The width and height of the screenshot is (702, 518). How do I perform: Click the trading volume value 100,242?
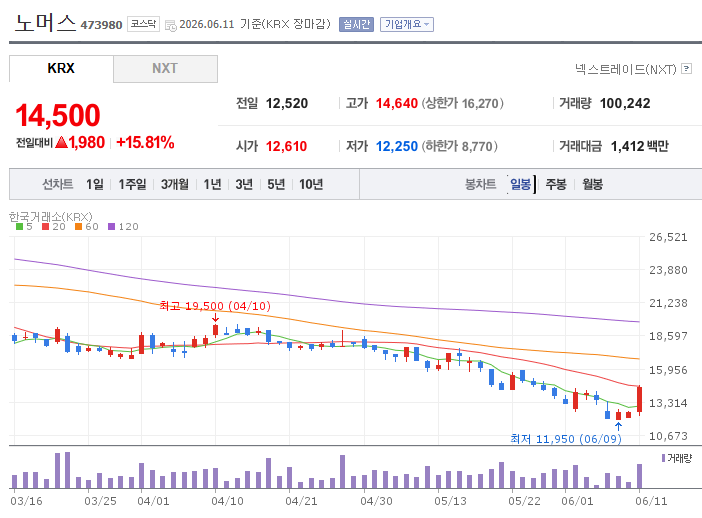[625, 103]
